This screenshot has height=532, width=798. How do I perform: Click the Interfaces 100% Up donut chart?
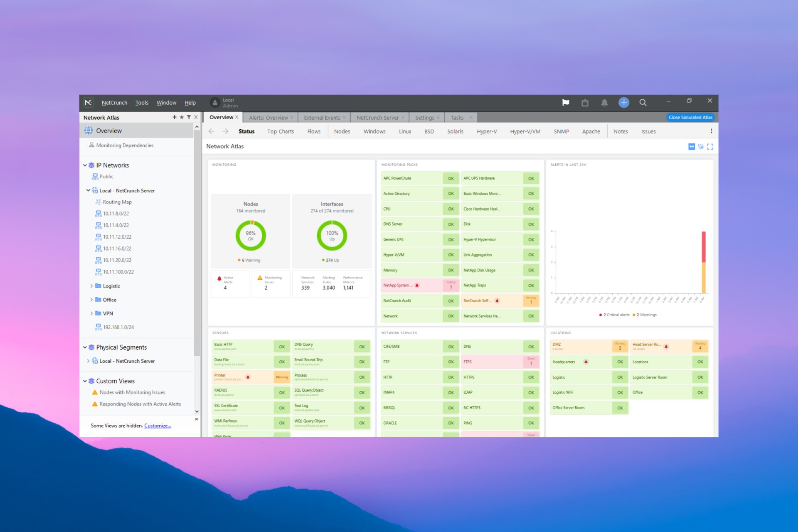point(332,236)
